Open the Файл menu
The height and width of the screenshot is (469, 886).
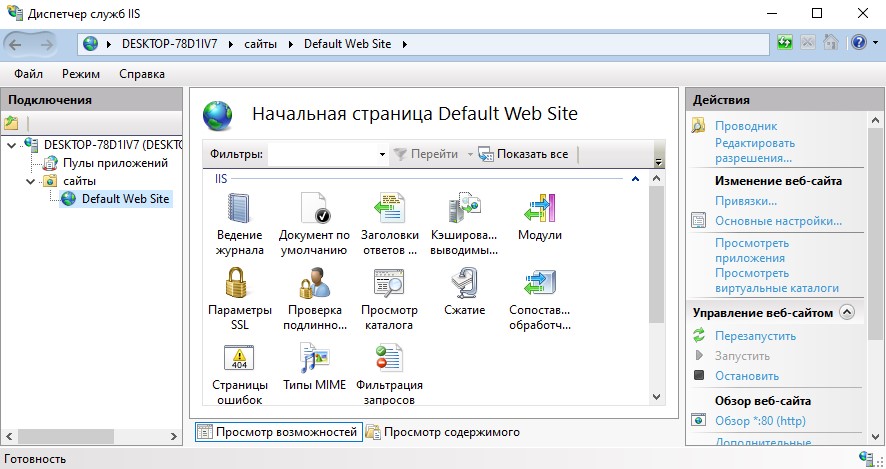click(x=28, y=74)
